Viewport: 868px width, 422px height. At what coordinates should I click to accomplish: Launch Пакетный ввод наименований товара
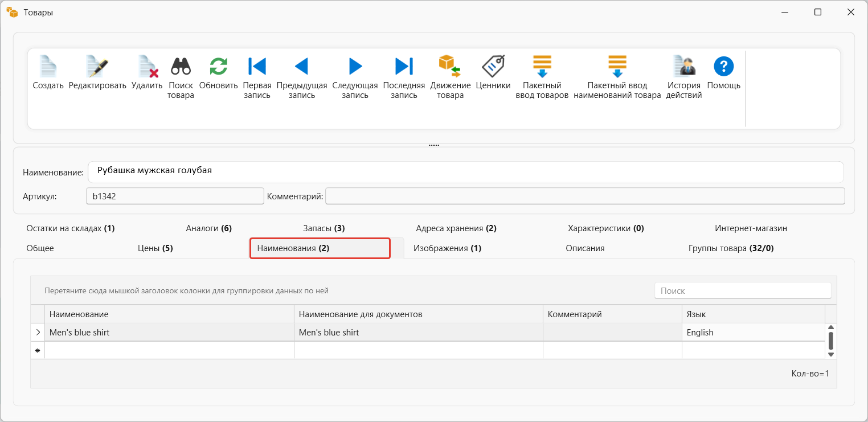click(617, 66)
